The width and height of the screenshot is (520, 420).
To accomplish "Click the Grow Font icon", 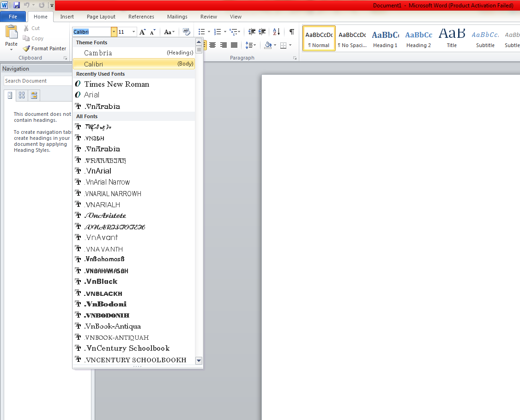I will (142, 32).
